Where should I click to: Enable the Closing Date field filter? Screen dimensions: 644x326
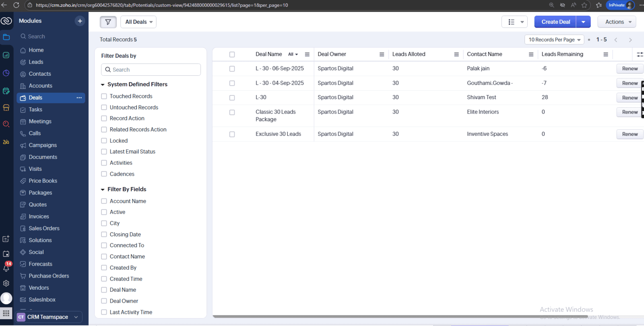click(104, 235)
